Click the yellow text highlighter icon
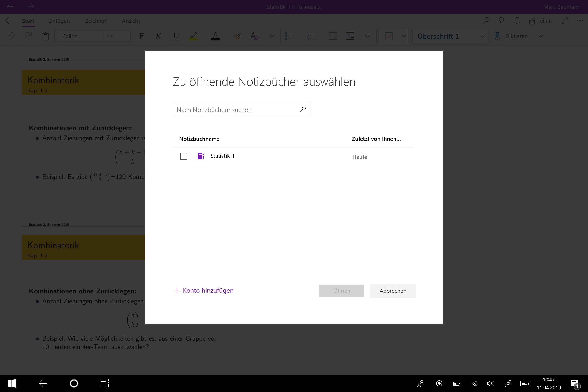 (x=193, y=36)
